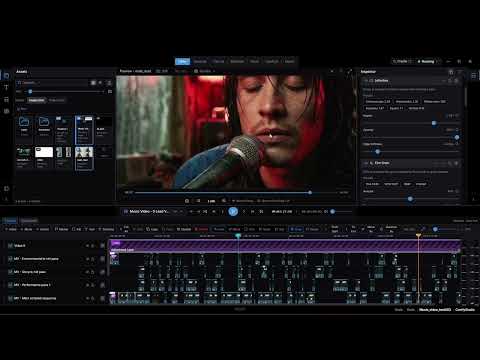Click the round blue Play button

(x=233, y=211)
